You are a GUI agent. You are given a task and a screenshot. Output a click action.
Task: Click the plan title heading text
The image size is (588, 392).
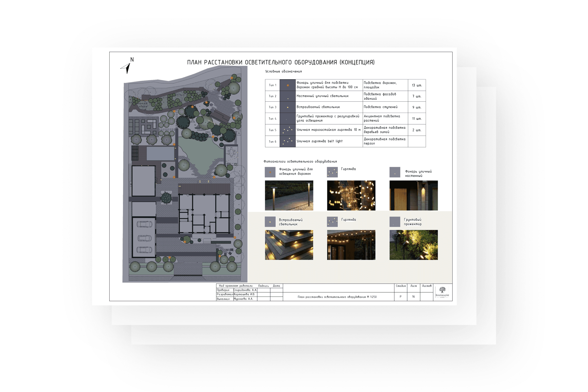pos(281,62)
